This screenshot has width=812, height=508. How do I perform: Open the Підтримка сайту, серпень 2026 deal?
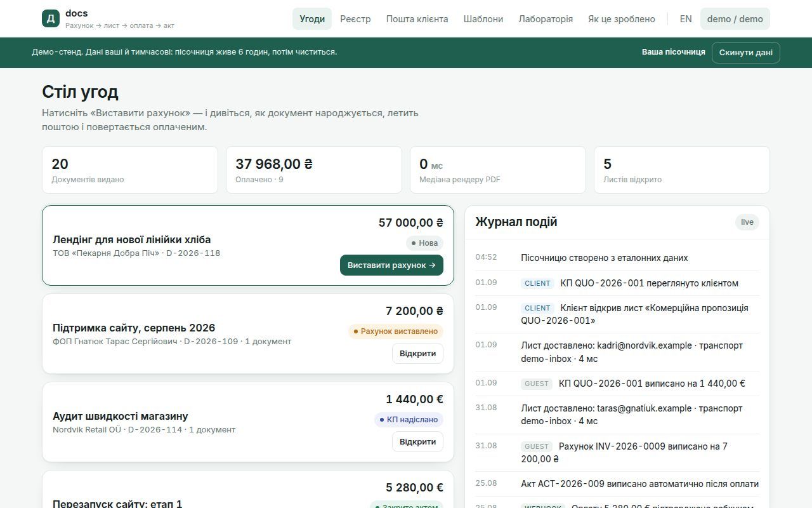click(417, 353)
